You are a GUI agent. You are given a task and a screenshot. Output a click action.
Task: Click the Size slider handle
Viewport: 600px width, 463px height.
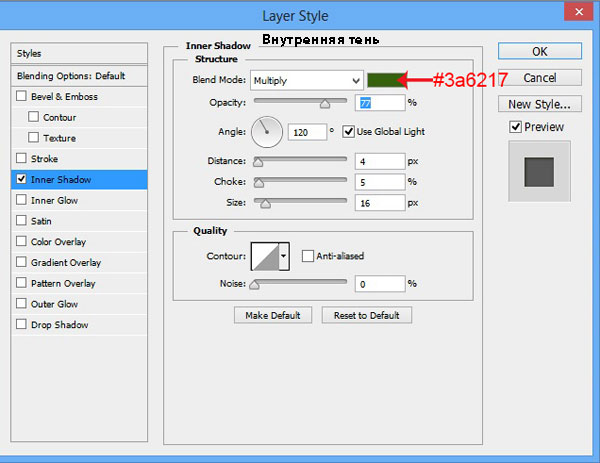coord(266,204)
